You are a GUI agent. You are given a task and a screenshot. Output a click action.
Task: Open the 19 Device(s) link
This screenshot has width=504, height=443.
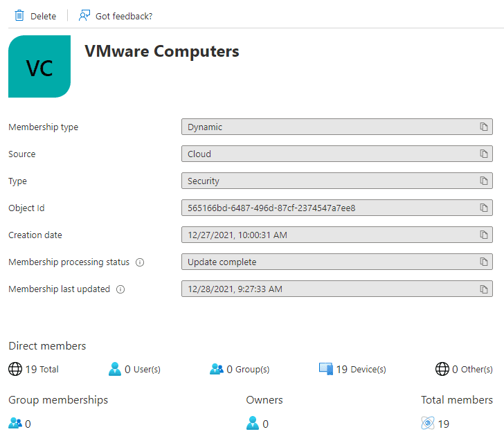tap(361, 370)
